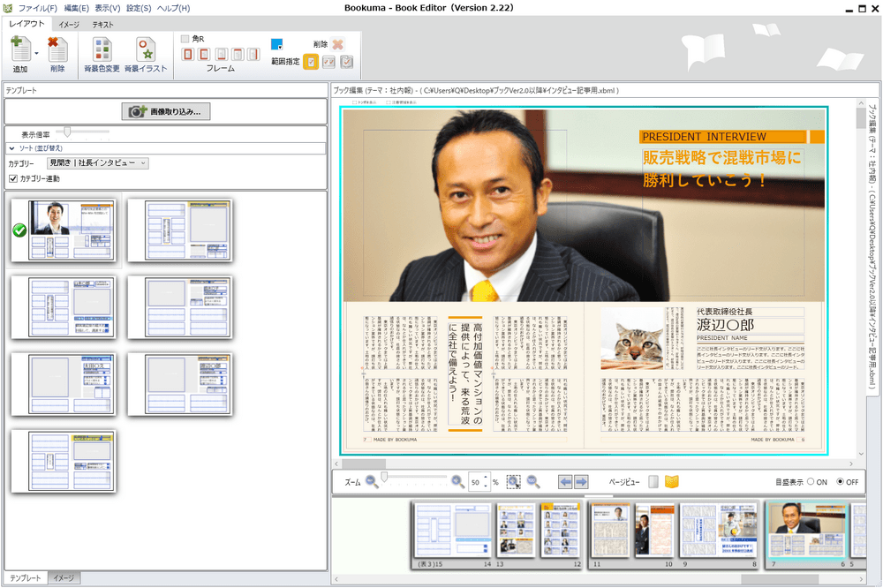This screenshot has height=588, width=883.
Task: Click the zoom-out magnifier icon
Action: click(x=372, y=481)
